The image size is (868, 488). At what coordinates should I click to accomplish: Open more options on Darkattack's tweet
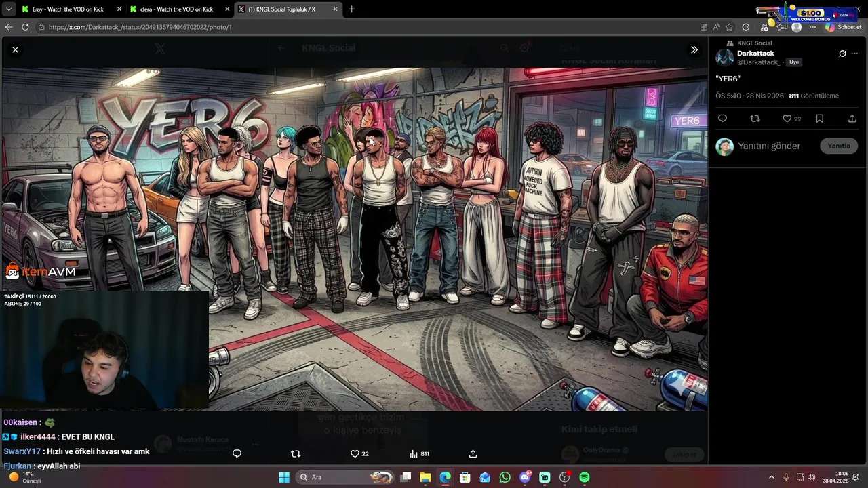tap(853, 54)
